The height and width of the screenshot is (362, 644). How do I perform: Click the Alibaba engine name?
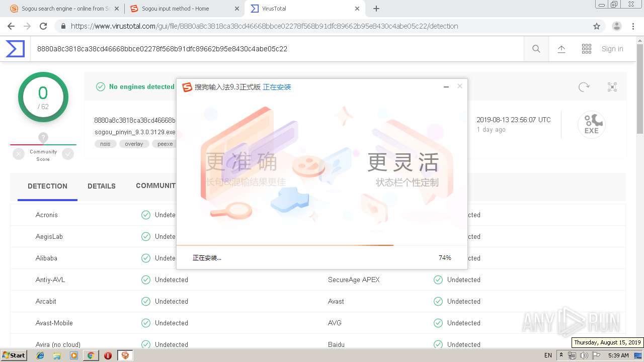click(x=46, y=258)
